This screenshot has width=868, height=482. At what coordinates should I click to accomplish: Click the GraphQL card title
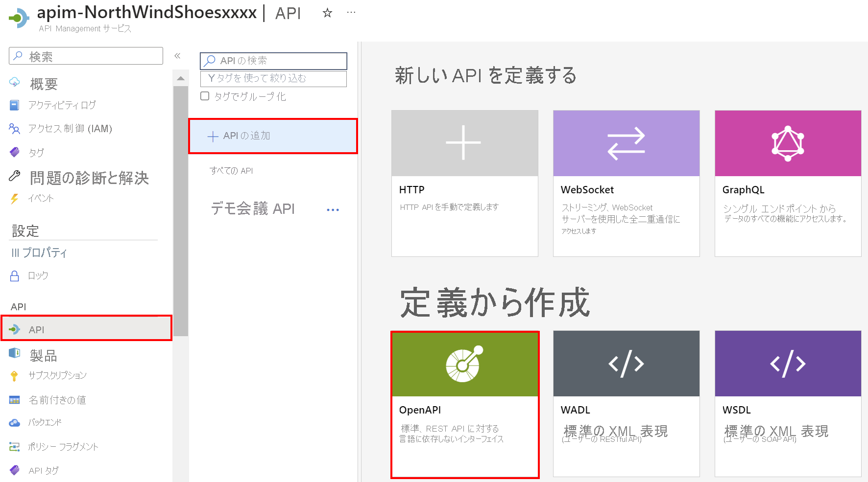click(744, 190)
